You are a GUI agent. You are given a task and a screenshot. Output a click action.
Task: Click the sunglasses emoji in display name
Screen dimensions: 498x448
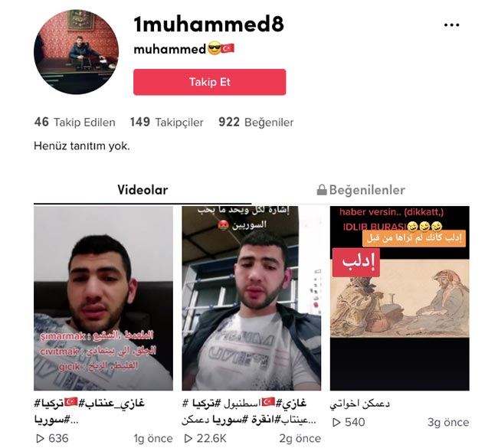(214, 48)
